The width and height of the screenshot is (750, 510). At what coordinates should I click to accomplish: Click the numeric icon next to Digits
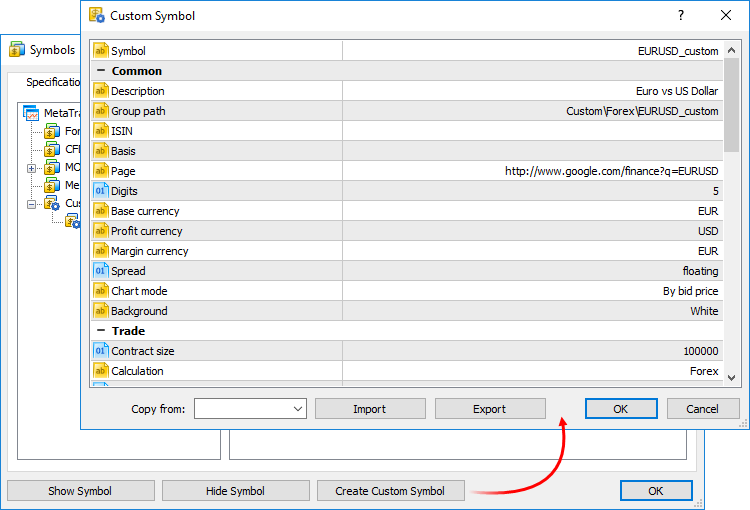point(100,191)
